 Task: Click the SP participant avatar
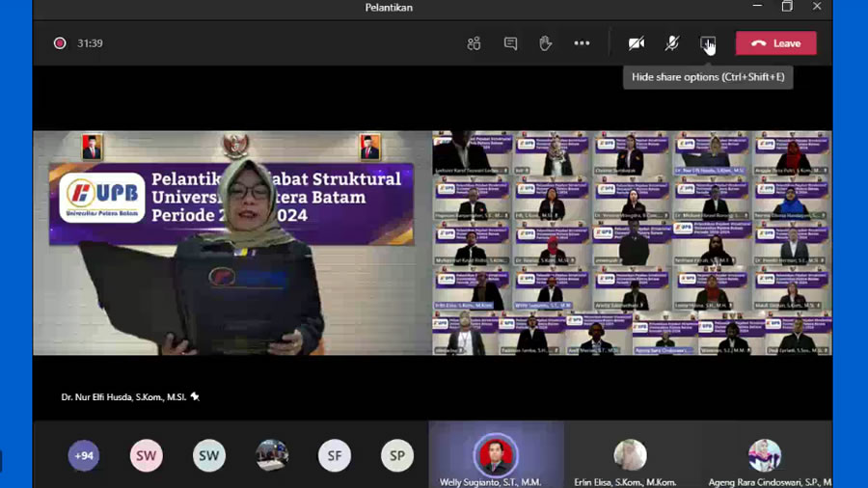397,455
